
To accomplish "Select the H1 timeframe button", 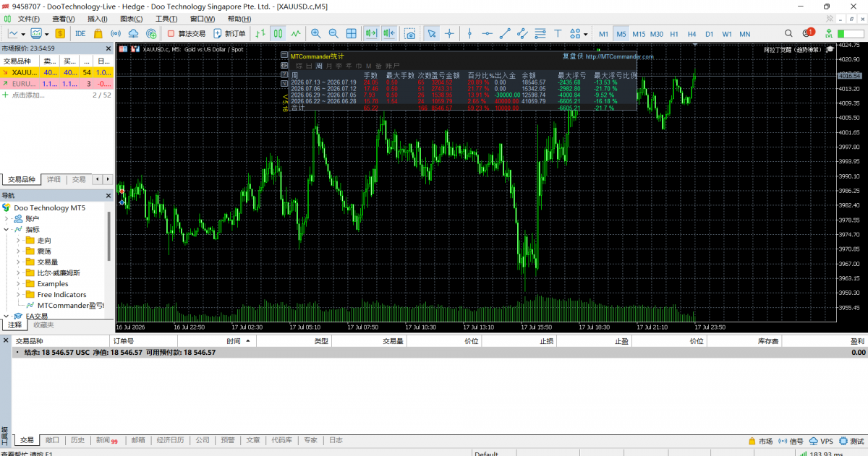I will (673, 33).
